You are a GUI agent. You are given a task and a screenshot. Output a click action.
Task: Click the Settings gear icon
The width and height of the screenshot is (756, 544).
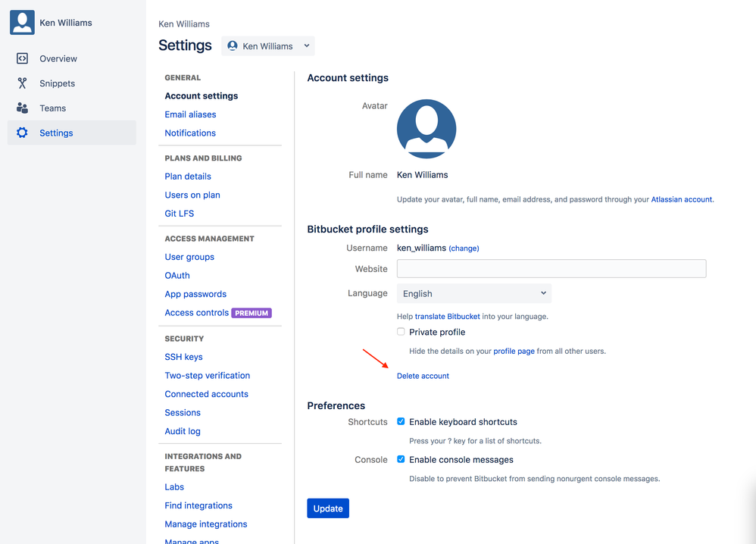[x=22, y=133]
